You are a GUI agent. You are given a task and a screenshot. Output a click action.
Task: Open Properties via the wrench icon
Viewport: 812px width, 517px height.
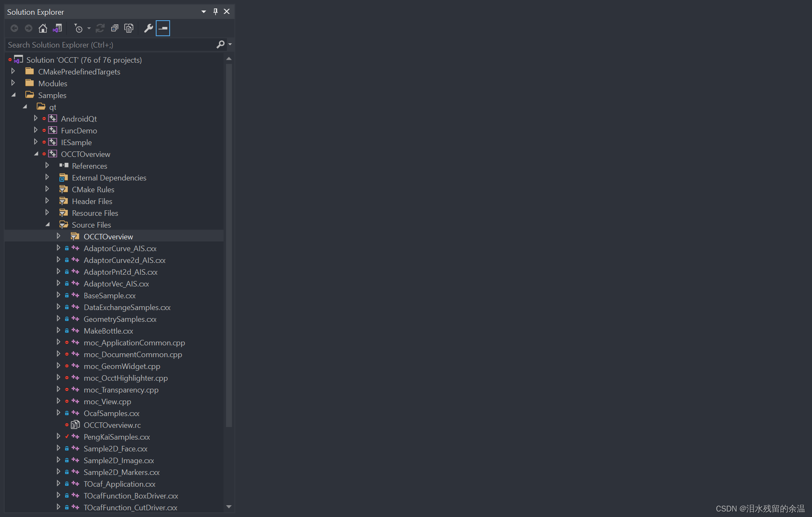(148, 28)
